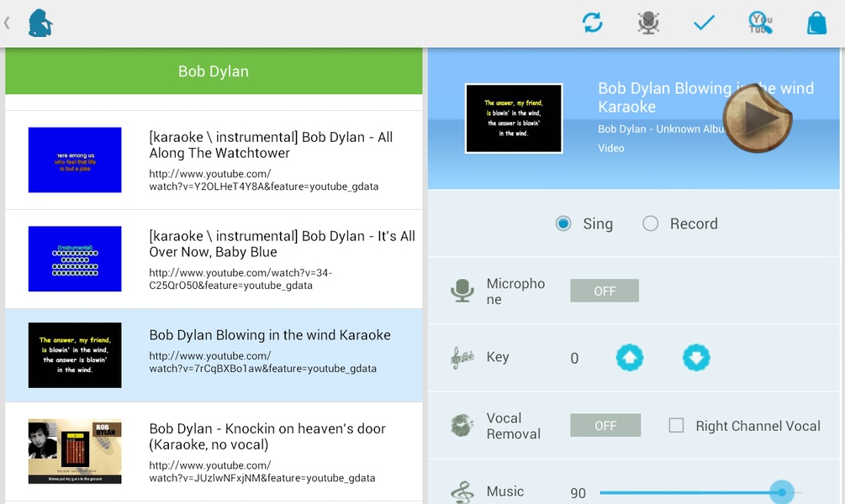The image size is (845, 504).
Task: Select "Knockin on heaven's door" song title
Action: [267, 436]
